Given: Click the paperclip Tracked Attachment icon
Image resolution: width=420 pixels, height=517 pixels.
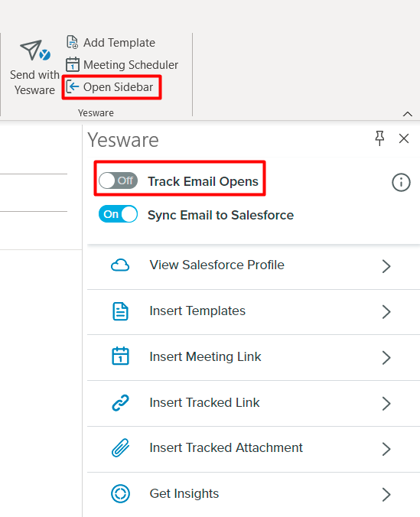Looking at the screenshot, I should point(120,447).
